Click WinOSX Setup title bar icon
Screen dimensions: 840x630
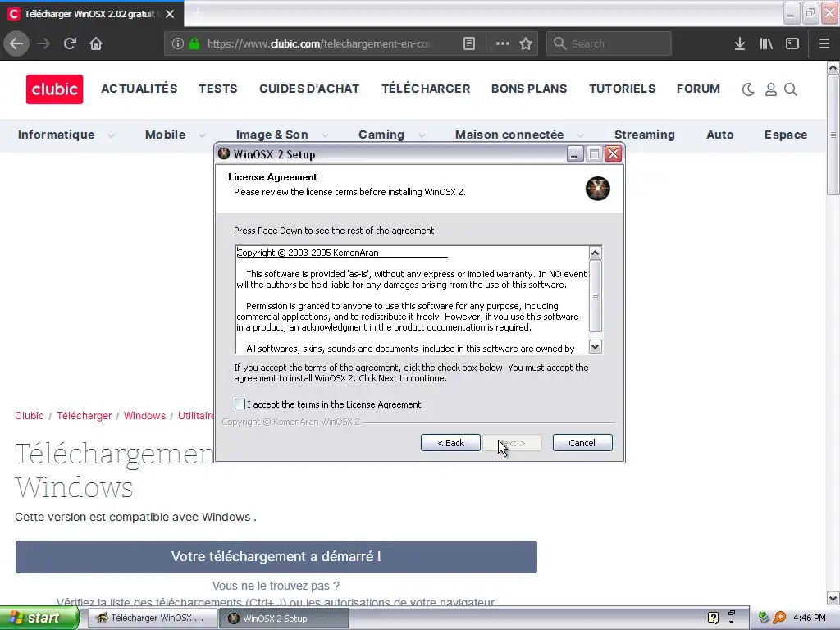(x=224, y=153)
